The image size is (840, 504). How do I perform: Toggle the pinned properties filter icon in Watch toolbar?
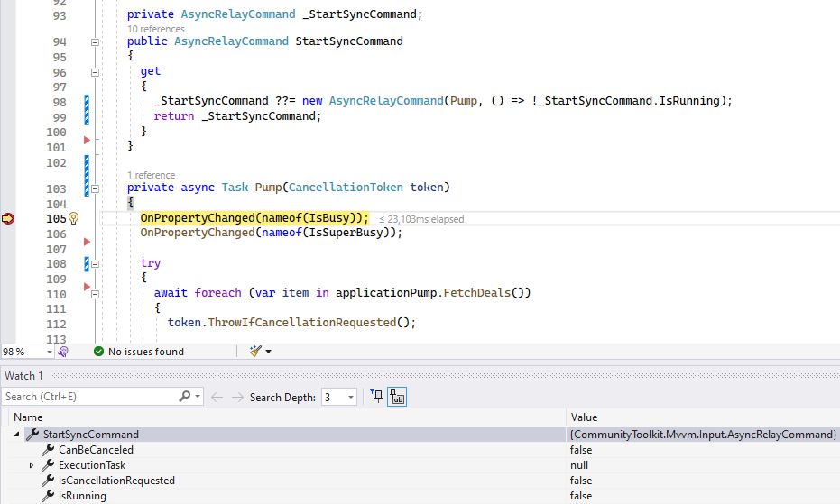(x=376, y=397)
